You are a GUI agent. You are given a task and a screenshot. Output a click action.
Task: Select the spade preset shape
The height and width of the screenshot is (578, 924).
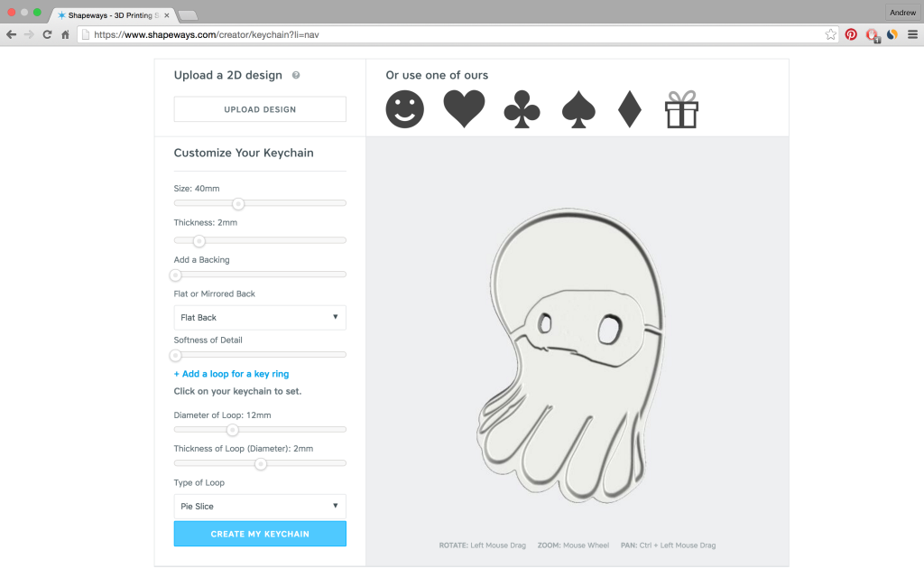coord(578,109)
